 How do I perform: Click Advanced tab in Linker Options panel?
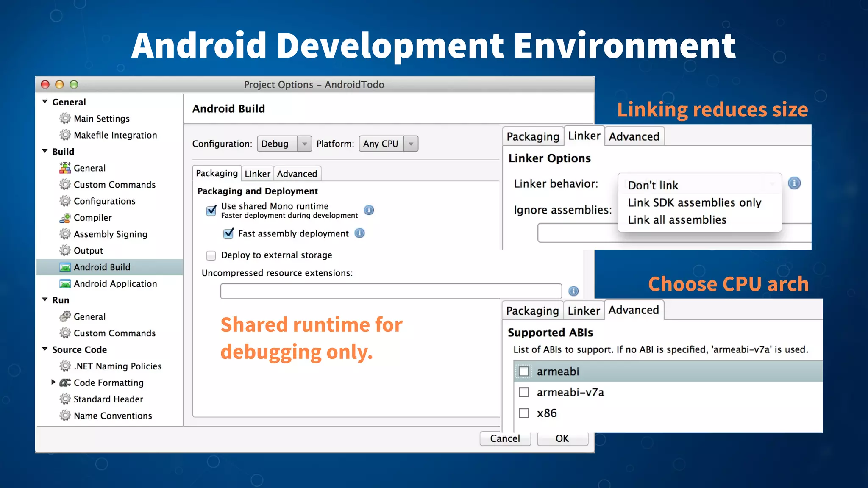click(x=634, y=136)
